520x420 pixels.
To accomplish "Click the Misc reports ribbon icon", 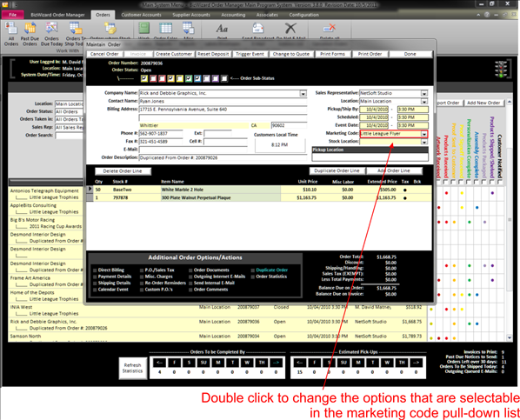I will [x=189, y=28].
